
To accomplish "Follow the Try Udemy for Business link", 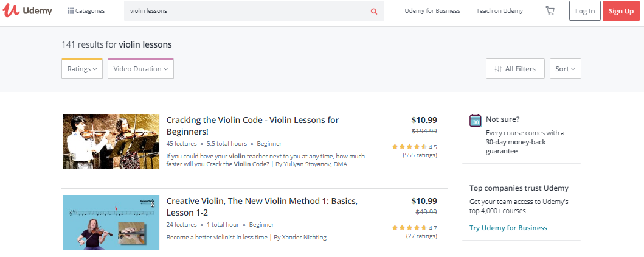I will pos(508,228).
